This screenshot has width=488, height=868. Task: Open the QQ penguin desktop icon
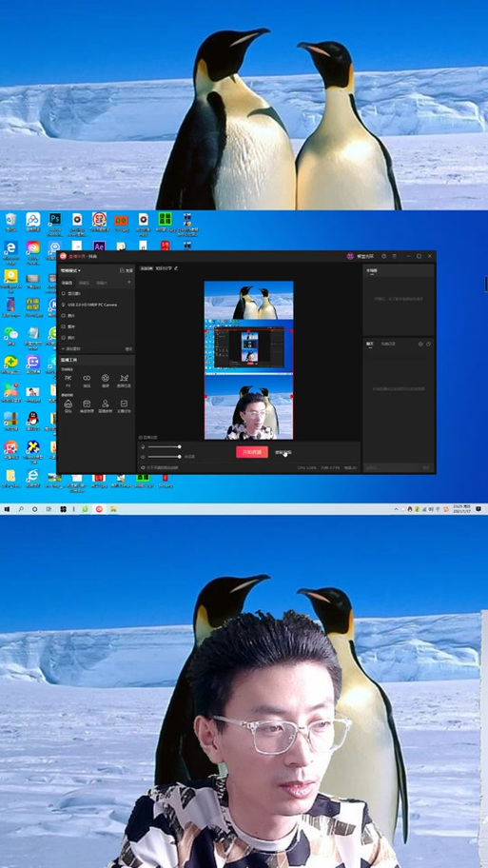(32, 420)
